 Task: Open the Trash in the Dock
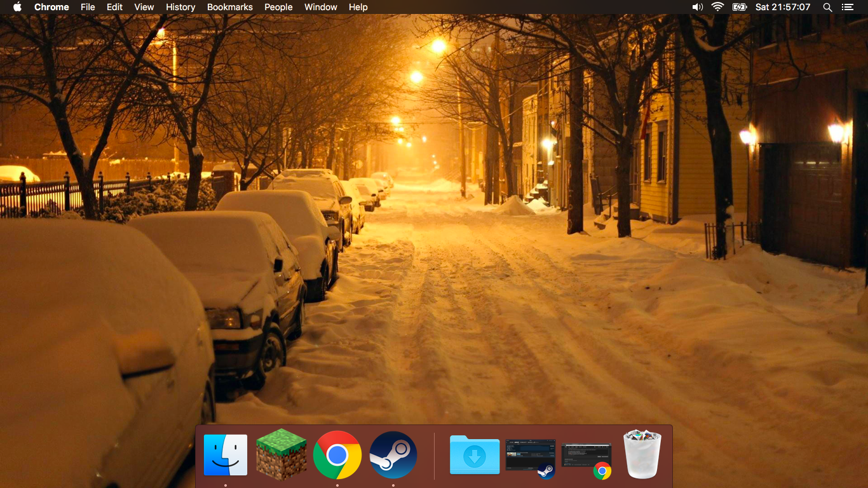coord(642,454)
